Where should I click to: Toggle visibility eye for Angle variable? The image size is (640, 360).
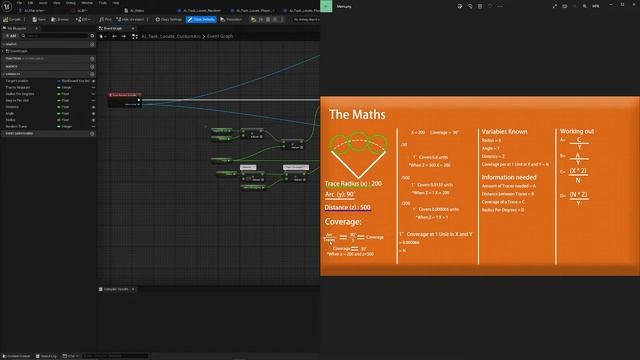[x=93, y=113]
